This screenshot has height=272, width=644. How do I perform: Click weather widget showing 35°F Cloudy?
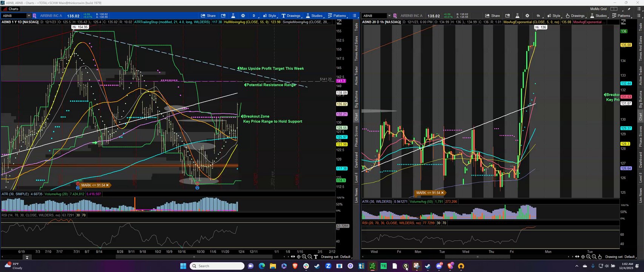pyautogui.click(x=14, y=266)
